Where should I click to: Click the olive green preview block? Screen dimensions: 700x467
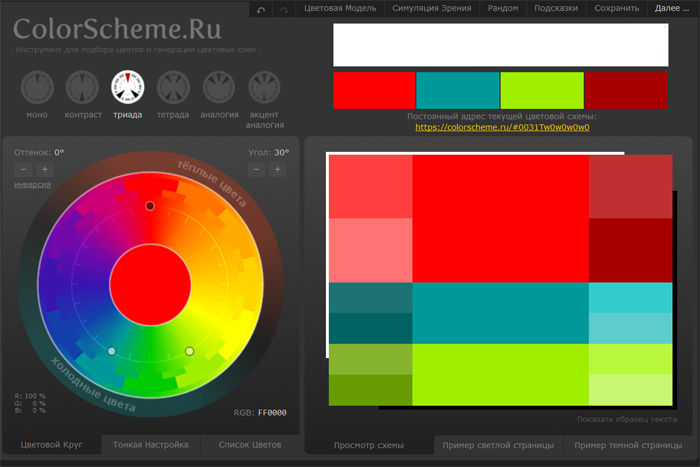pyautogui.click(x=371, y=359)
